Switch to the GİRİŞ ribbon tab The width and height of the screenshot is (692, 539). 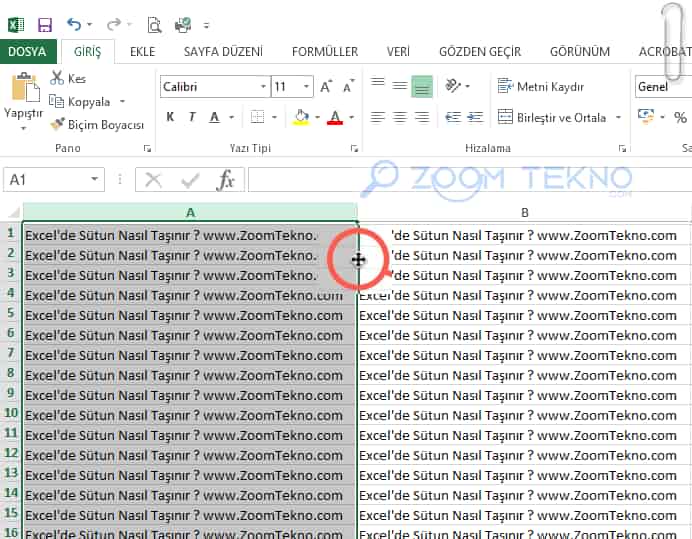click(x=87, y=52)
